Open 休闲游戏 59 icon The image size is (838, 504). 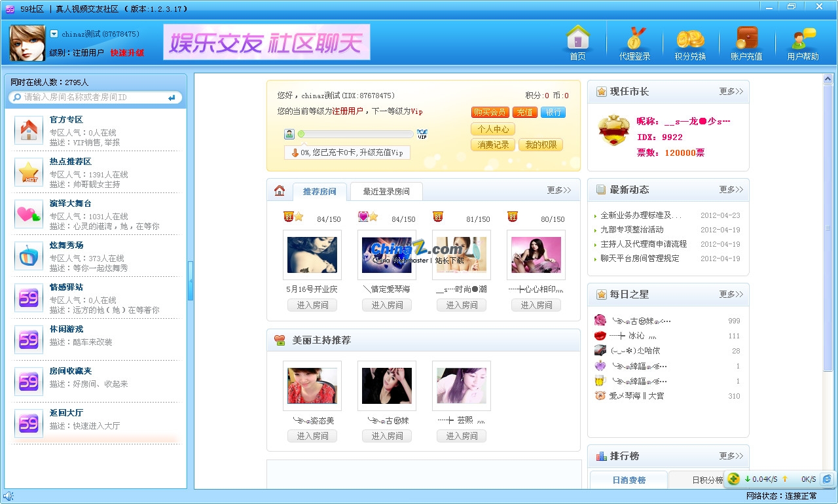(29, 340)
